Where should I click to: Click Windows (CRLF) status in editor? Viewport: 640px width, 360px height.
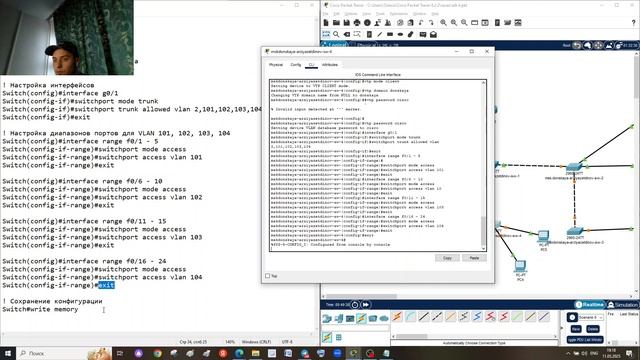click(x=256, y=342)
